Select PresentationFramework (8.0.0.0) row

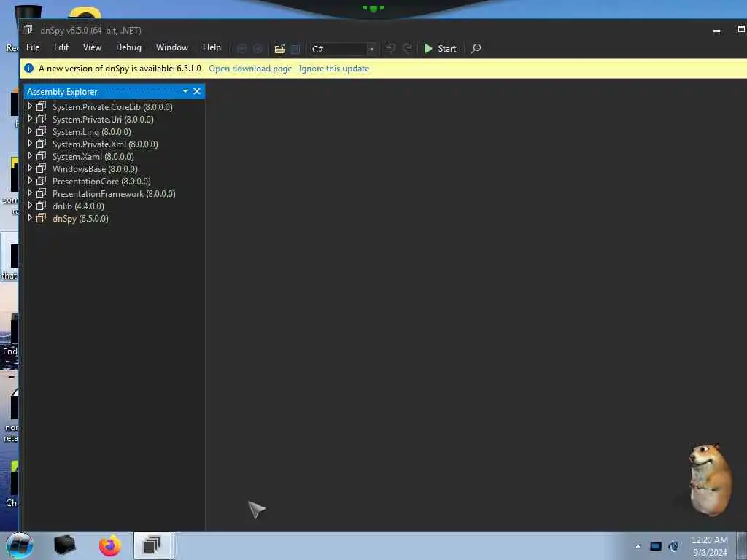pyautogui.click(x=115, y=194)
